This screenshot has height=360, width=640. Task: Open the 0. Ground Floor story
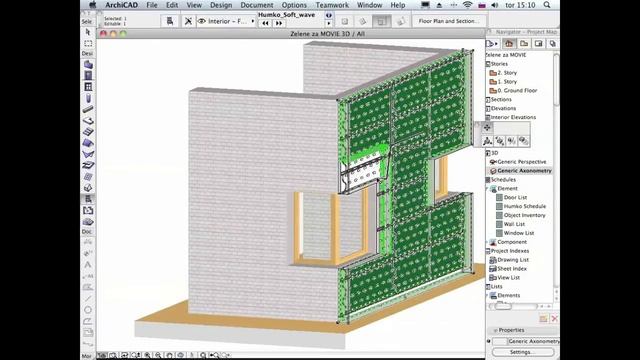517,91
